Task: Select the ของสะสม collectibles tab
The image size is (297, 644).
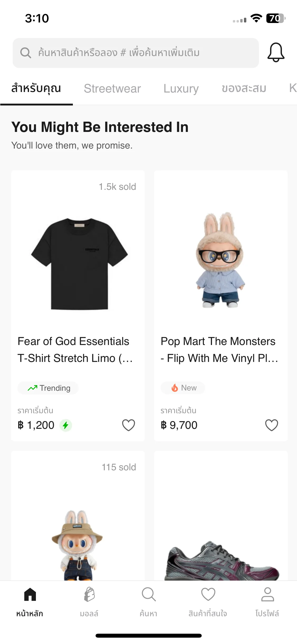Action: [x=244, y=88]
